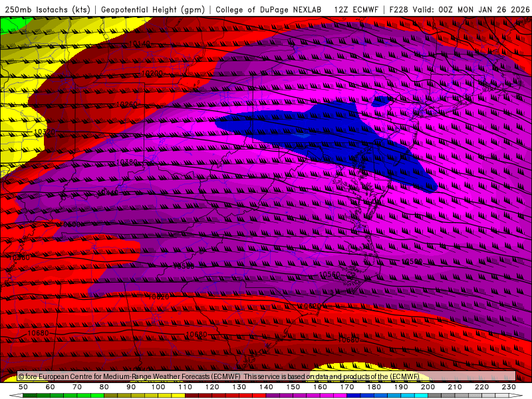Click the '12Z ECMWF' model run label
532x399 pixels.
pyautogui.click(x=356, y=9)
